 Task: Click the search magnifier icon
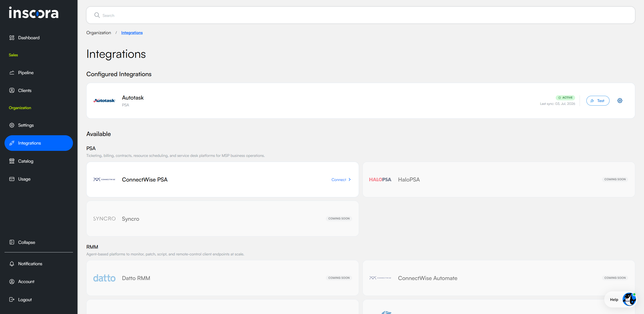click(x=97, y=15)
